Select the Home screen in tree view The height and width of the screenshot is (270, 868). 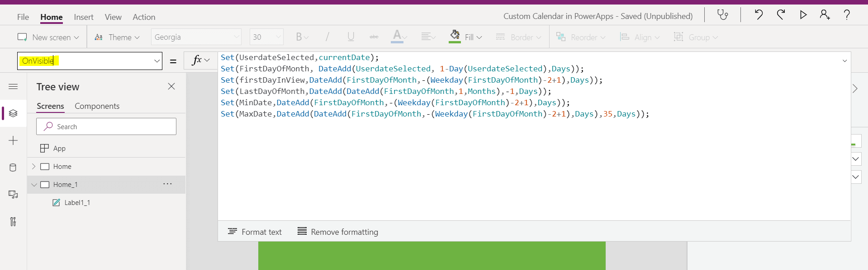[62, 166]
